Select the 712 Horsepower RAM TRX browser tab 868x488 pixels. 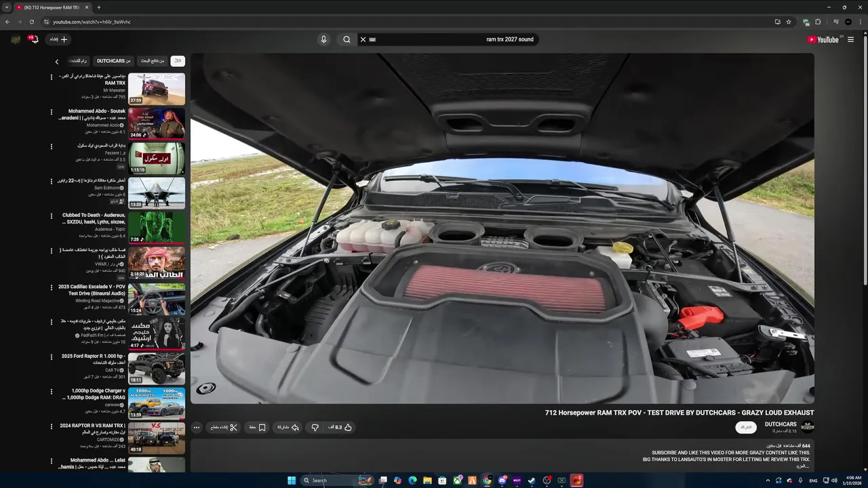click(x=52, y=7)
